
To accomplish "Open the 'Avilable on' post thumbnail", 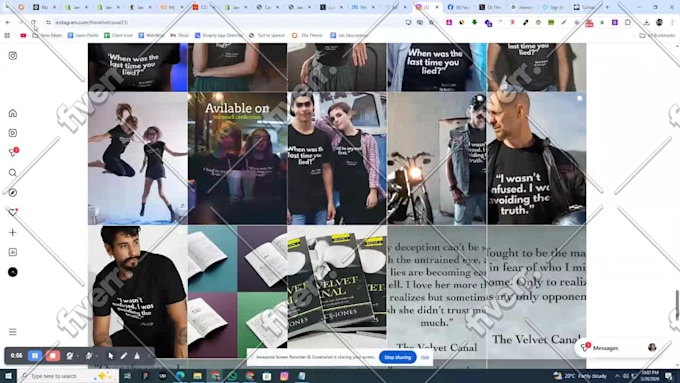I will point(237,158).
